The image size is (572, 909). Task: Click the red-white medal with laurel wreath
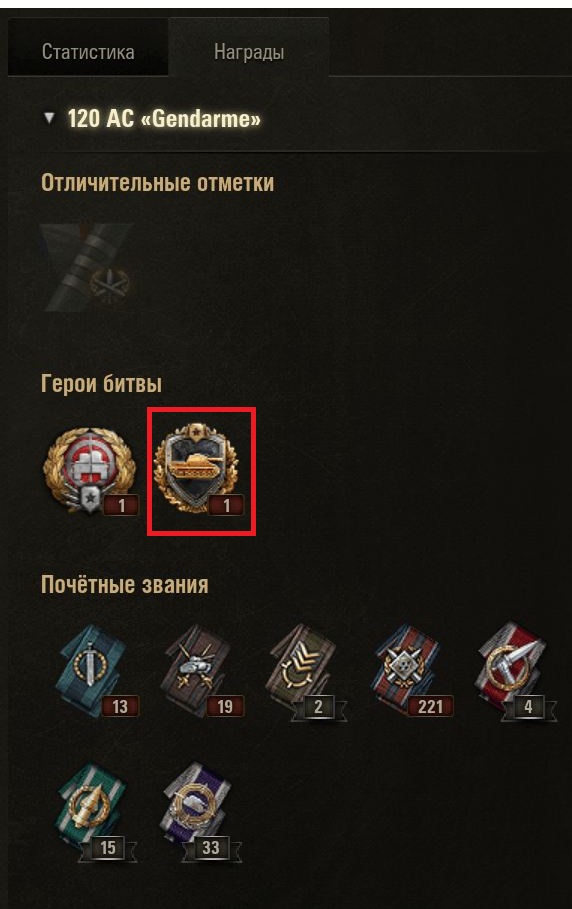point(90,471)
